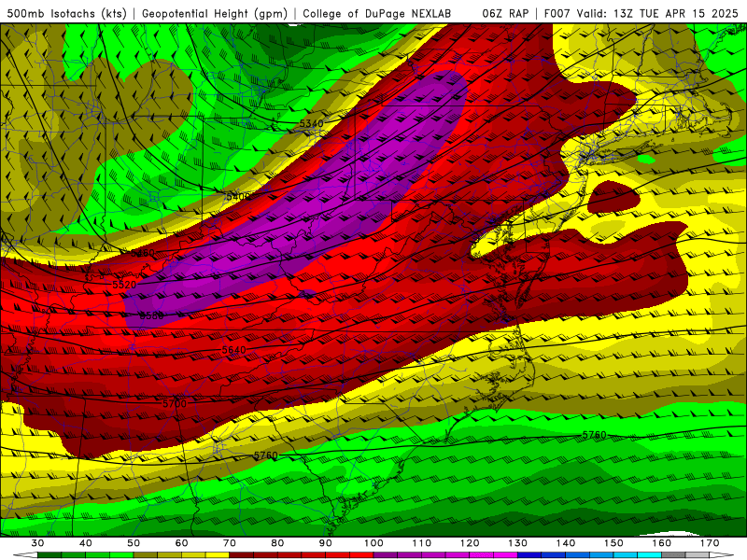Click the 100 value on the color scale
Screen dimensions: 747x560
(374, 543)
